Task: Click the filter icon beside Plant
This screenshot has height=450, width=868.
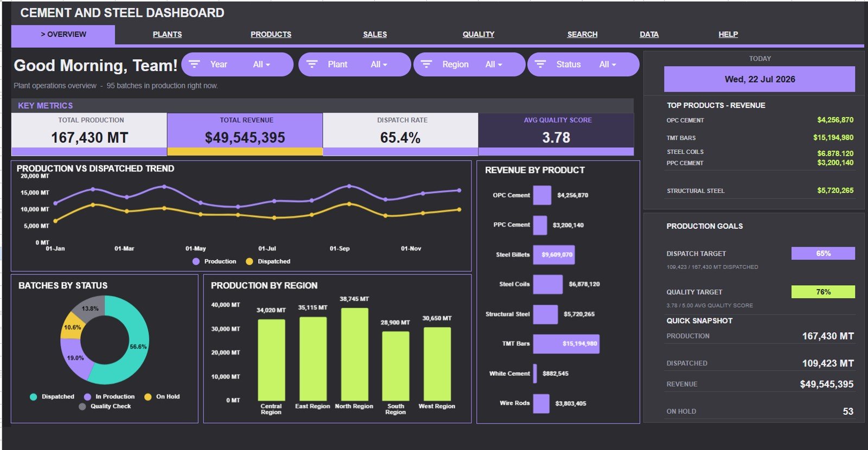Action: pyautogui.click(x=312, y=64)
